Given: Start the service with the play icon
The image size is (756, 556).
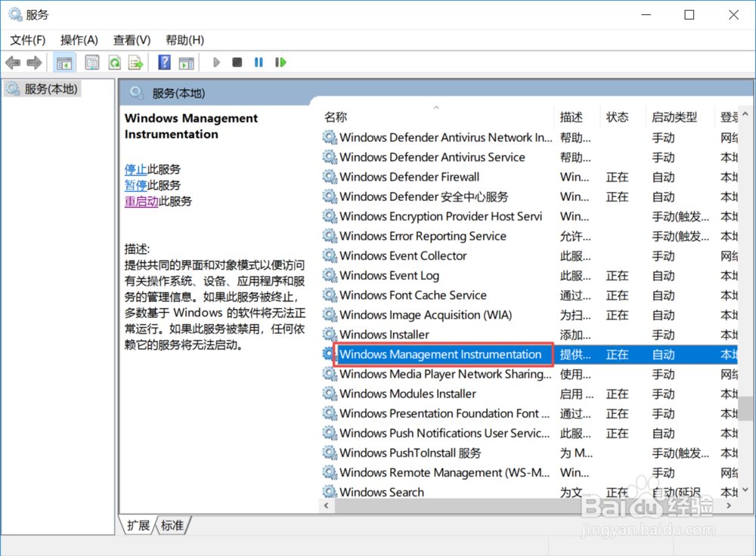Looking at the screenshot, I should [x=216, y=62].
